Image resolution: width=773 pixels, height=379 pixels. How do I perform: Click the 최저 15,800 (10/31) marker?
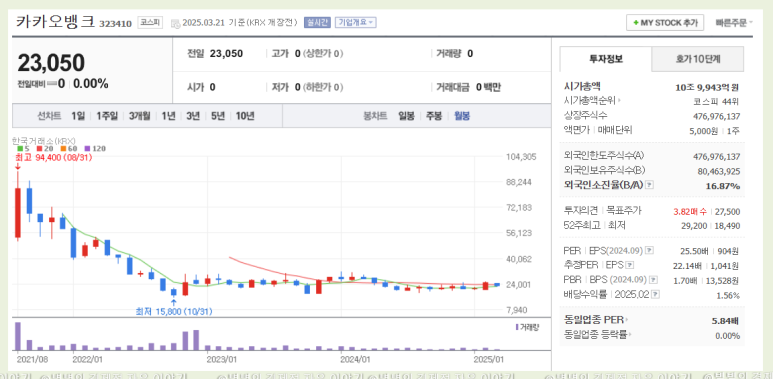(174, 311)
